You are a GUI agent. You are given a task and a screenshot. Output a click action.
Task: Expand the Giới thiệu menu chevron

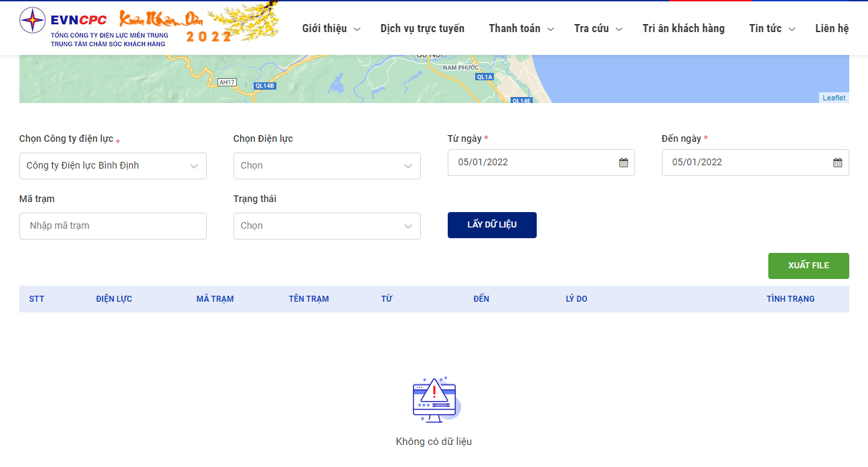point(357,29)
